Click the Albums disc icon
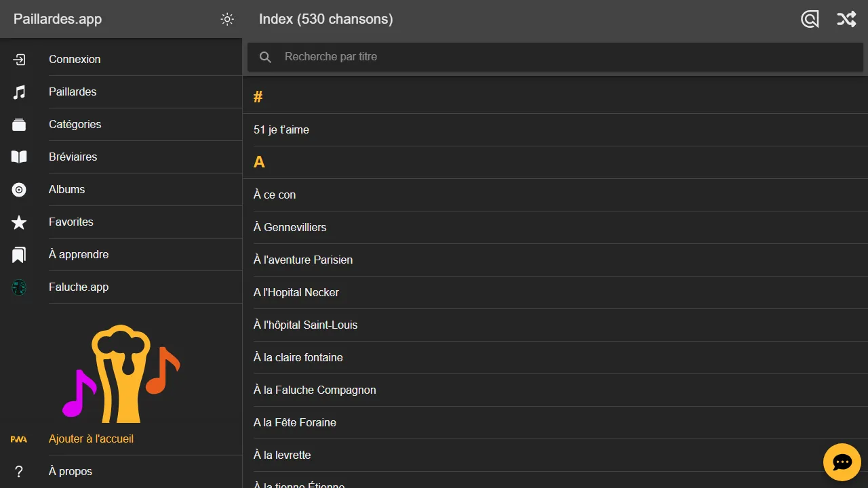 tap(19, 190)
